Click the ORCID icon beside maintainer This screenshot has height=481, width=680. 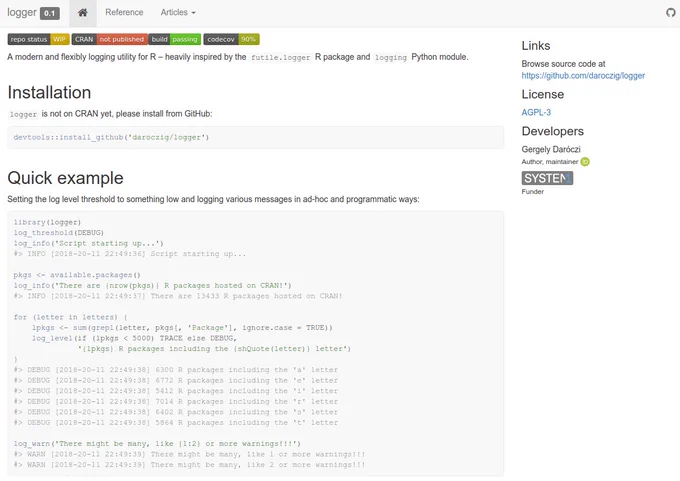tap(585, 162)
